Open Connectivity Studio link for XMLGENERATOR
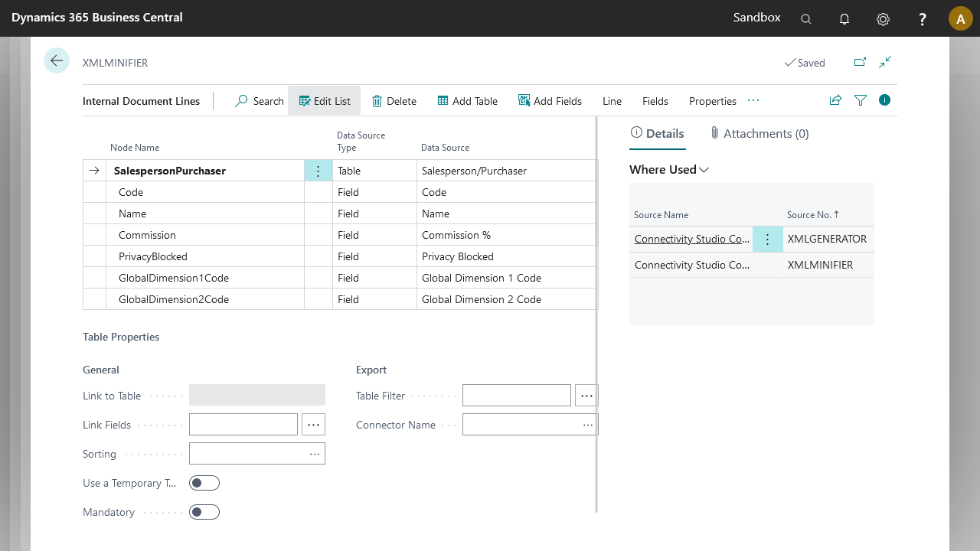 point(692,239)
